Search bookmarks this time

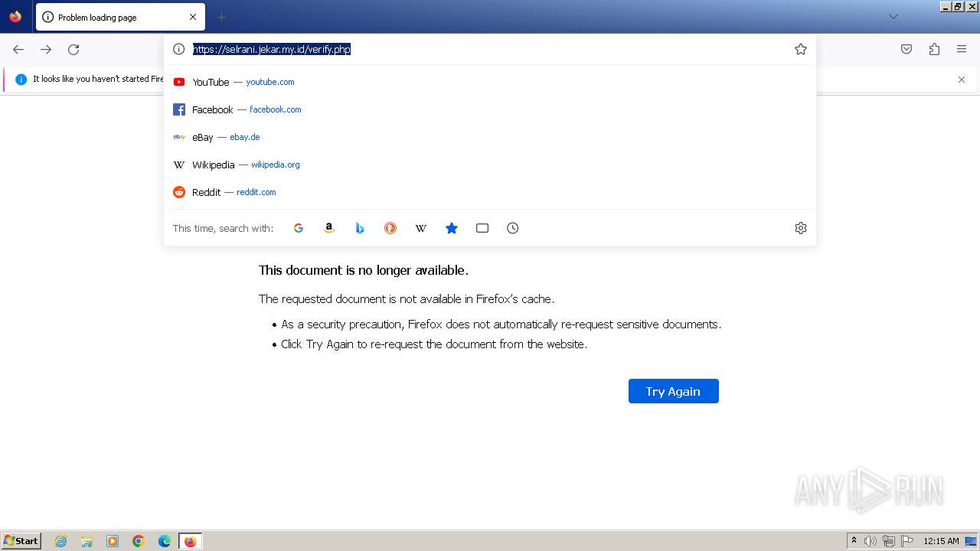point(452,228)
